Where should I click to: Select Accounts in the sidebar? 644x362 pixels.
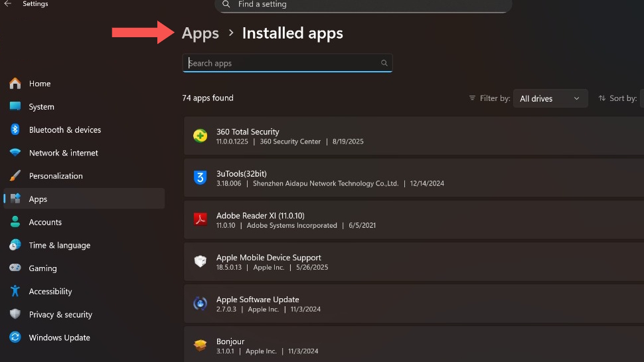[x=84, y=222]
